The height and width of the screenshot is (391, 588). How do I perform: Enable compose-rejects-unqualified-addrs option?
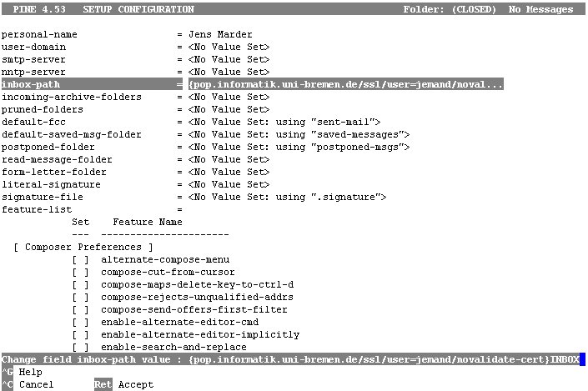coord(81,297)
